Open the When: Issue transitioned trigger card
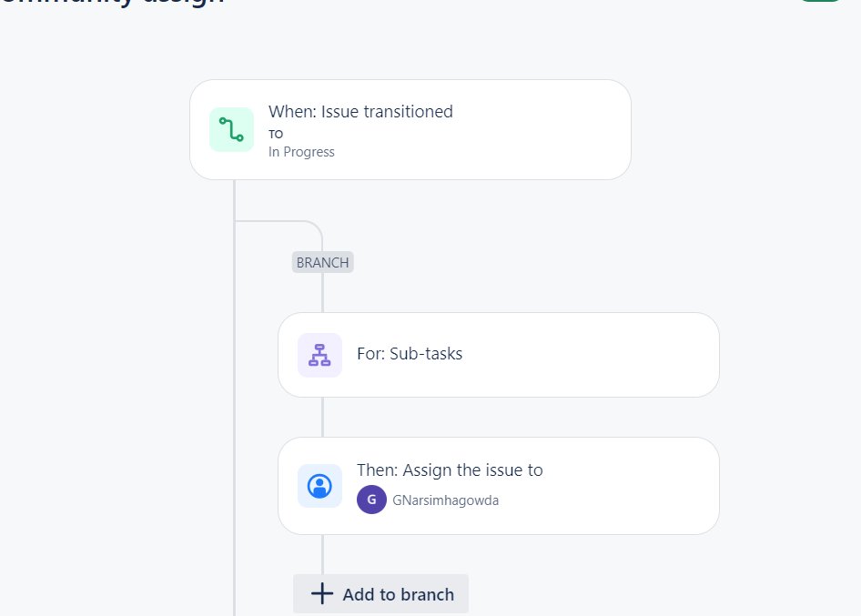This screenshot has height=616, width=861. point(410,129)
